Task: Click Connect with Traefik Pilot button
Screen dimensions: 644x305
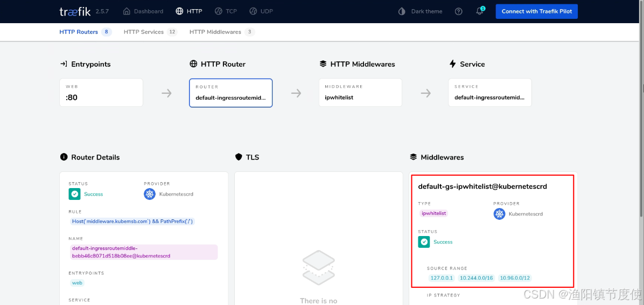Action: [x=537, y=11]
